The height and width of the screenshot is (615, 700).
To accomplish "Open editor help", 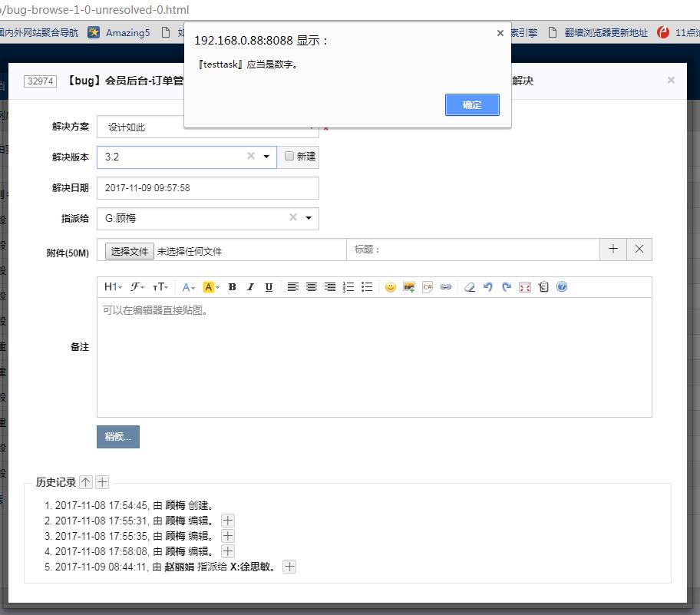I will (x=562, y=286).
